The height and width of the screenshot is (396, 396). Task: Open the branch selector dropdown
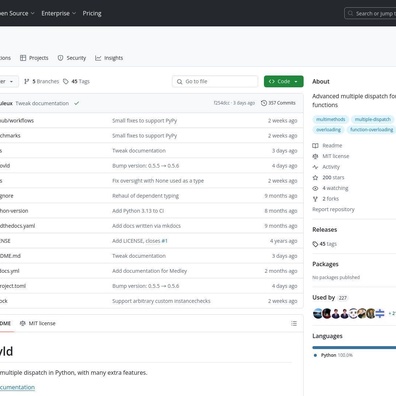click(8, 81)
